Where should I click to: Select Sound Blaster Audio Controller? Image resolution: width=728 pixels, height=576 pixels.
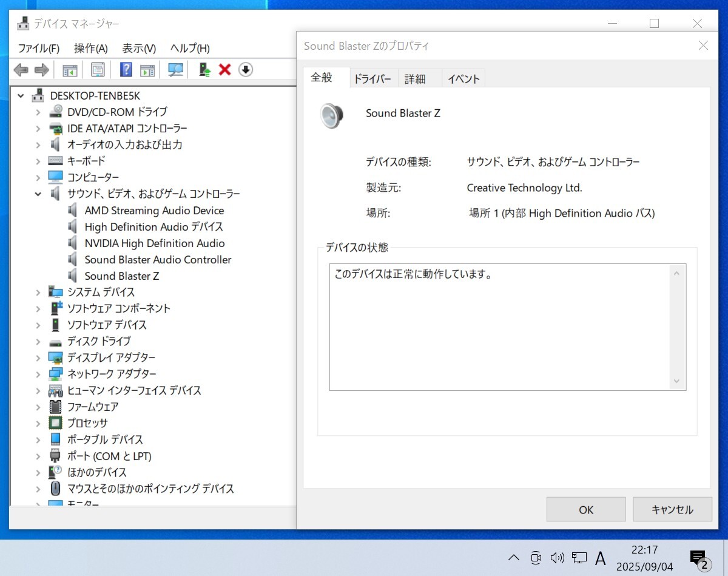pos(158,260)
